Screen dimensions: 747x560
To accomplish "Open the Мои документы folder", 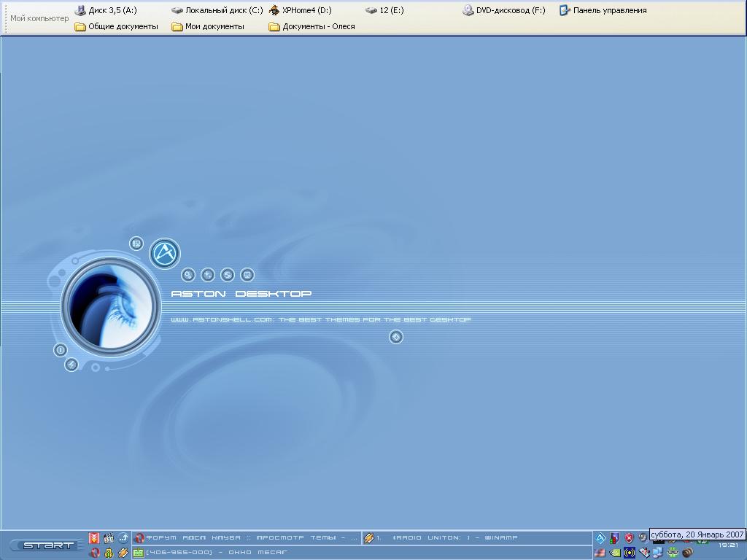I will (x=208, y=26).
